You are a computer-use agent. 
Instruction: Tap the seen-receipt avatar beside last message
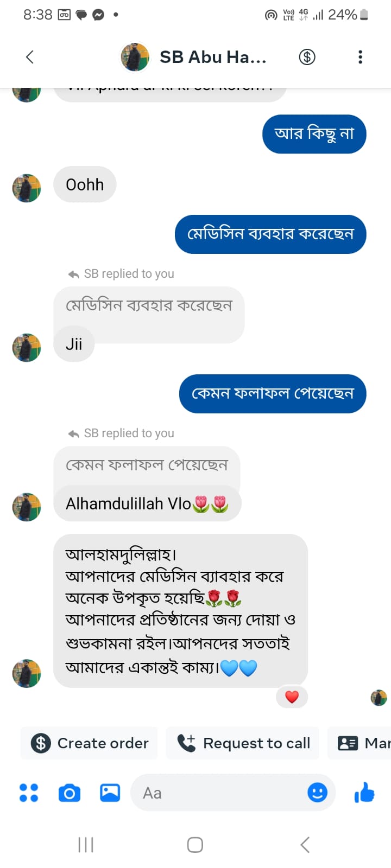pyautogui.click(x=379, y=698)
